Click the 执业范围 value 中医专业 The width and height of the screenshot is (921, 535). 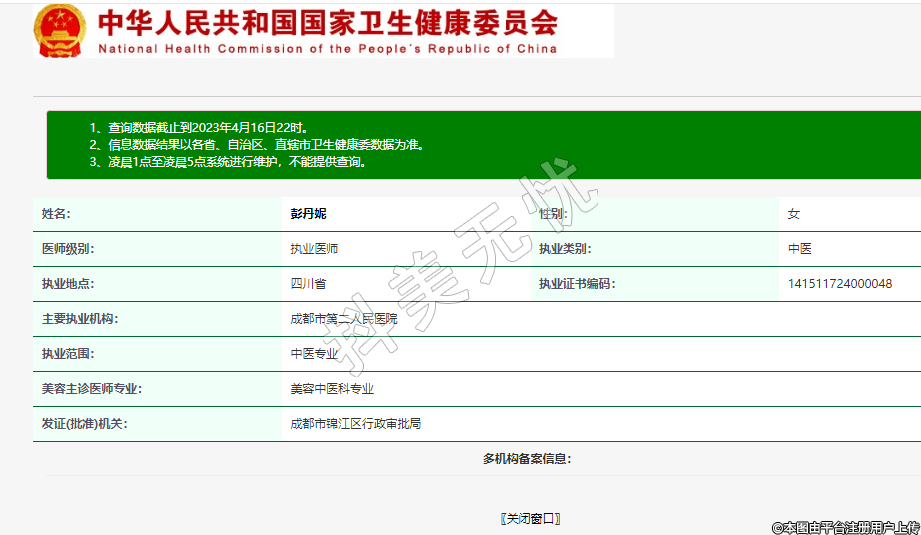(x=314, y=354)
